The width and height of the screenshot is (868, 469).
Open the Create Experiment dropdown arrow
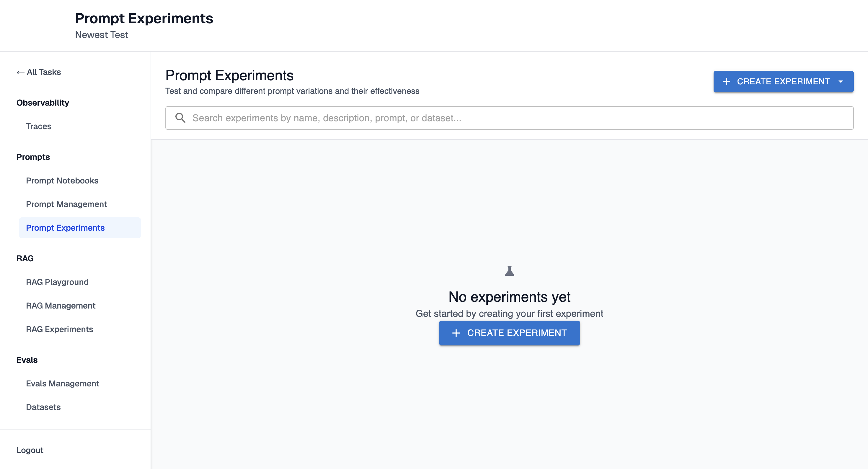(x=841, y=81)
